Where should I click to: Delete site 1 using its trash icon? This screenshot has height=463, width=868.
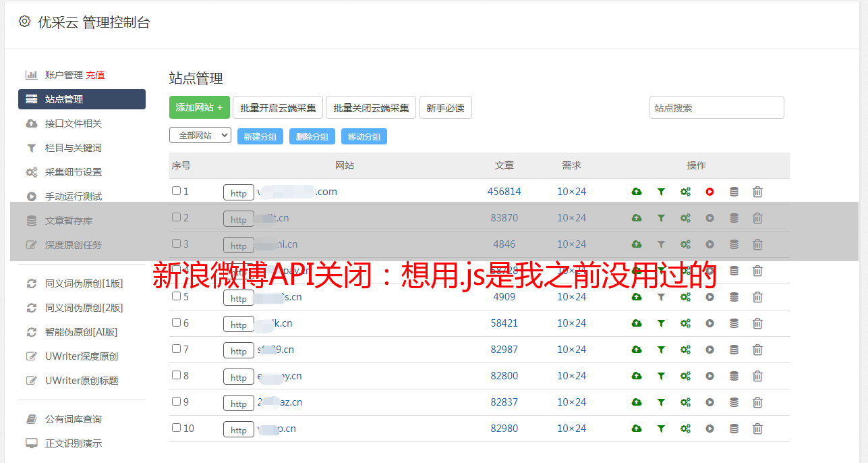click(x=757, y=192)
